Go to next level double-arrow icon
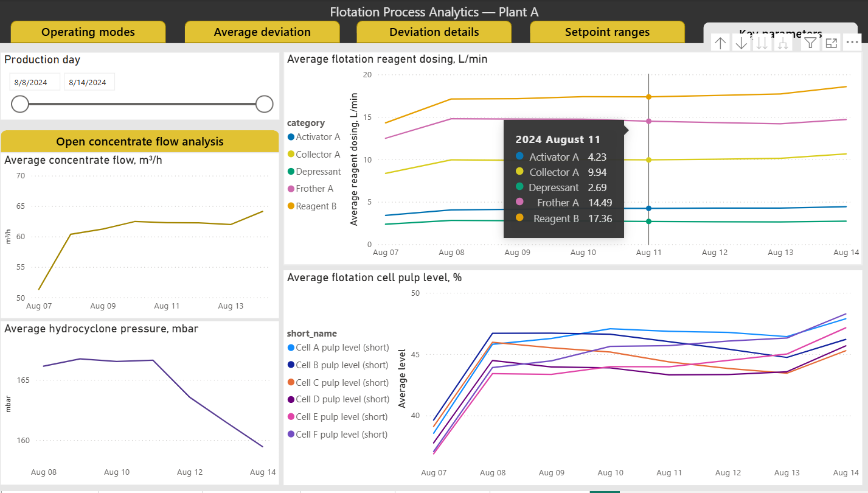The width and height of the screenshot is (868, 493). pos(762,43)
